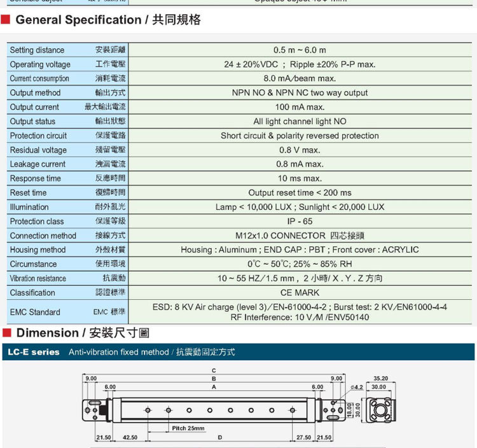477x448 pixels.
Task: Click the 'NPN NO & NPN NC' output value
Action: 300,93
